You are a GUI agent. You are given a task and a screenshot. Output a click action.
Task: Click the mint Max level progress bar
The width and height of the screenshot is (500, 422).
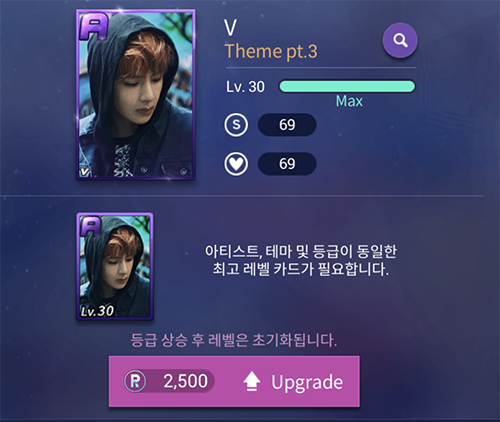coord(347,86)
